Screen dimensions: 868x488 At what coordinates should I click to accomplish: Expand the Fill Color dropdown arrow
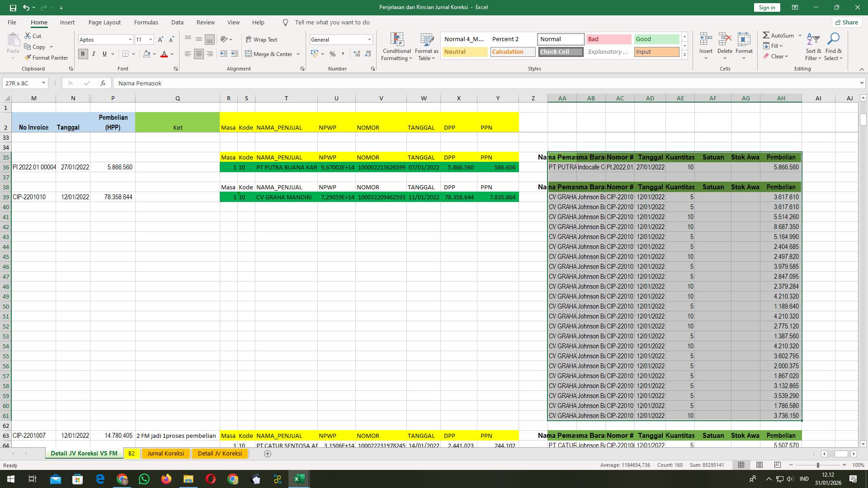tap(154, 54)
